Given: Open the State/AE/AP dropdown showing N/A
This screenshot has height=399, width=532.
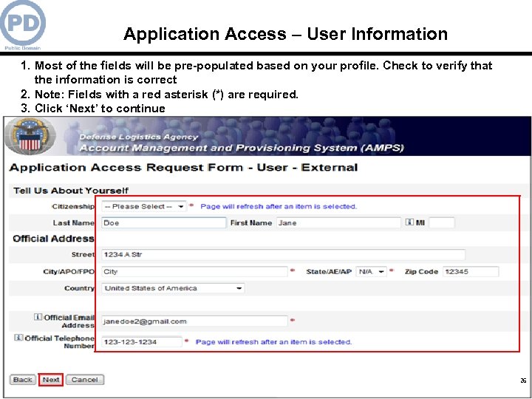Looking at the screenshot, I should tap(371, 272).
